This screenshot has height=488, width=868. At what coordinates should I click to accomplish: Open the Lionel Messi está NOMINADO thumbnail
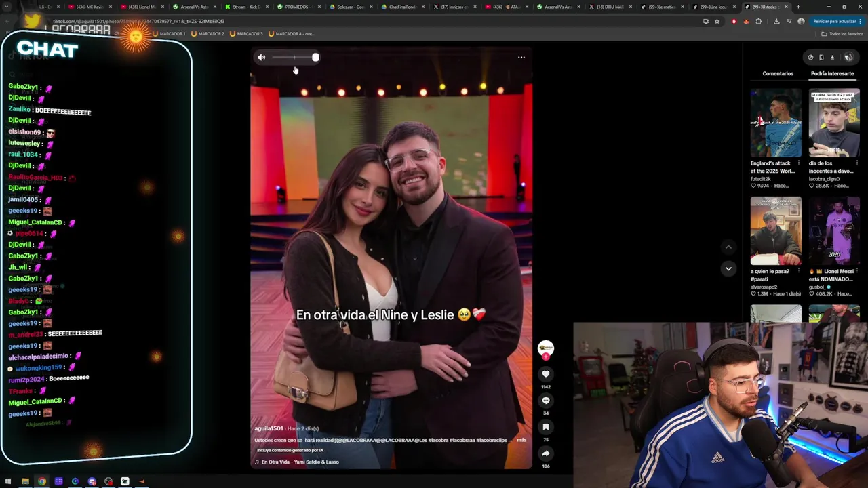pyautogui.click(x=834, y=230)
